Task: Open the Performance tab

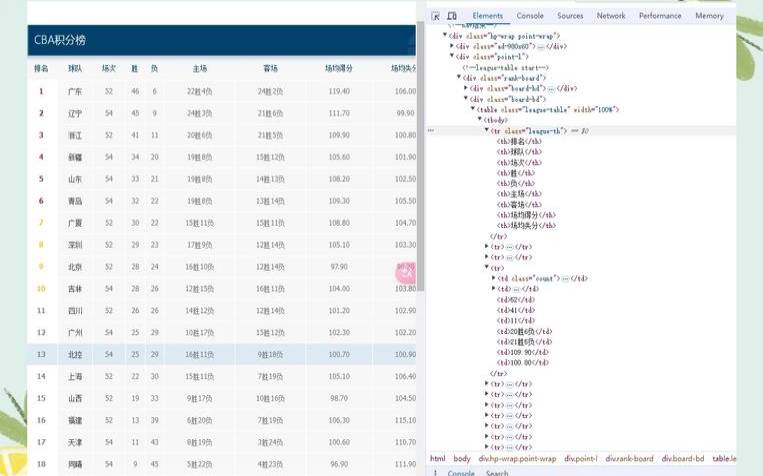Action: point(660,16)
